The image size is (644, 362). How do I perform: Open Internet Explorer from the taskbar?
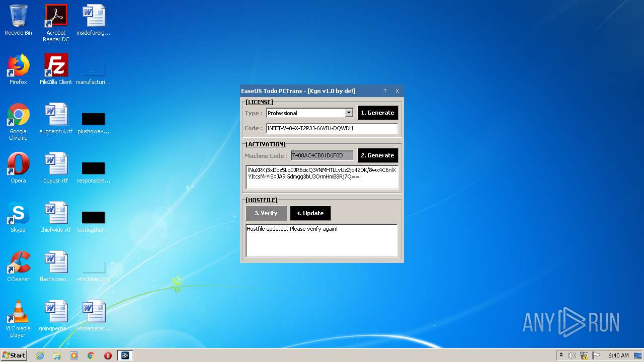point(40,355)
